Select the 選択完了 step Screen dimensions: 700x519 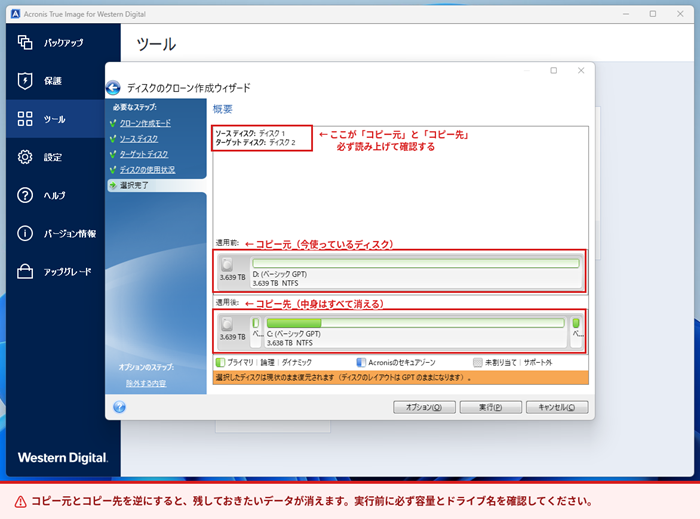pos(157,185)
